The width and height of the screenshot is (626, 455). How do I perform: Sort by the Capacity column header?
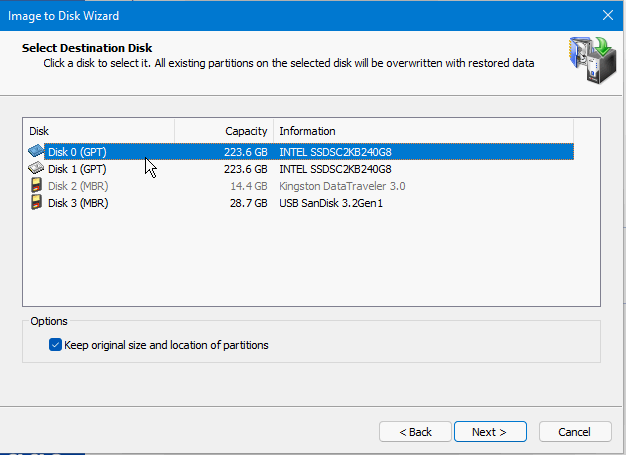point(223,131)
